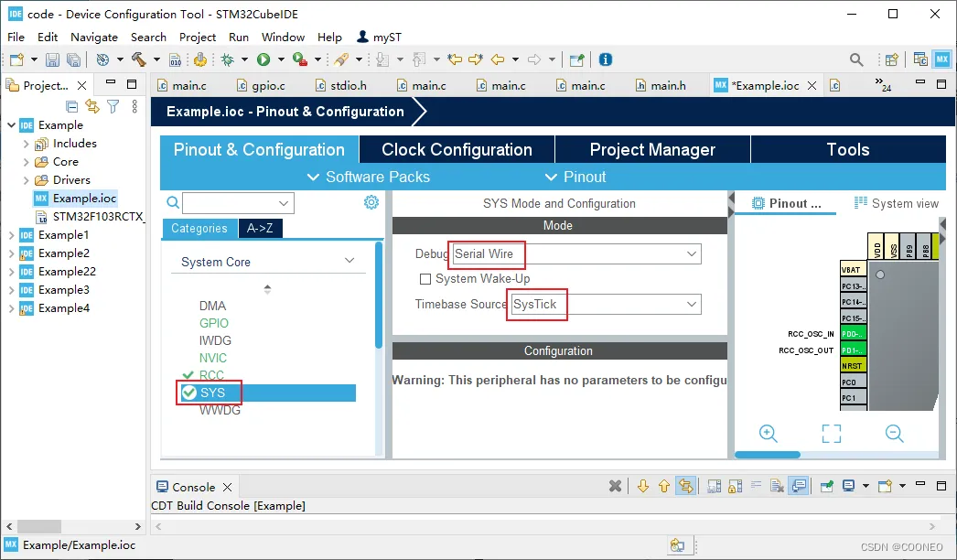Show hidden editor tabs list (24)
This screenshot has width=957, height=560.
coord(883,83)
